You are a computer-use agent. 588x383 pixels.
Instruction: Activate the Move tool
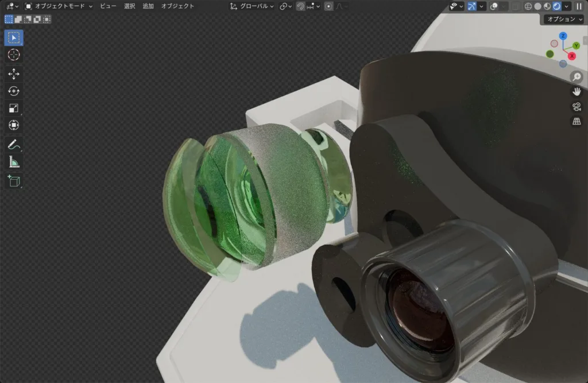[x=14, y=73]
